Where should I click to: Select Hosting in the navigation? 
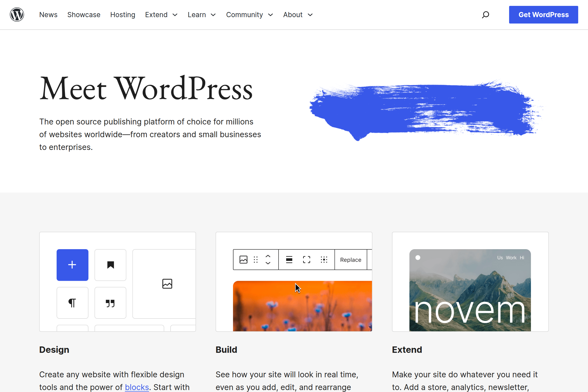point(122,14)
